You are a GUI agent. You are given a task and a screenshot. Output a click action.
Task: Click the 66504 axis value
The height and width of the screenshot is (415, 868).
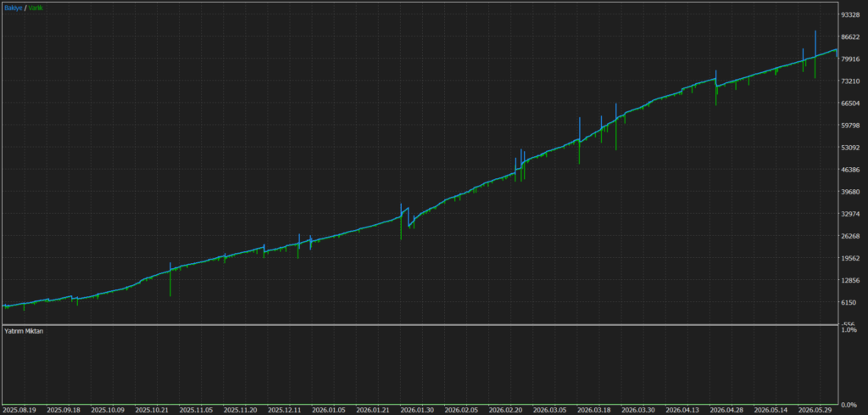click(849, 103)
